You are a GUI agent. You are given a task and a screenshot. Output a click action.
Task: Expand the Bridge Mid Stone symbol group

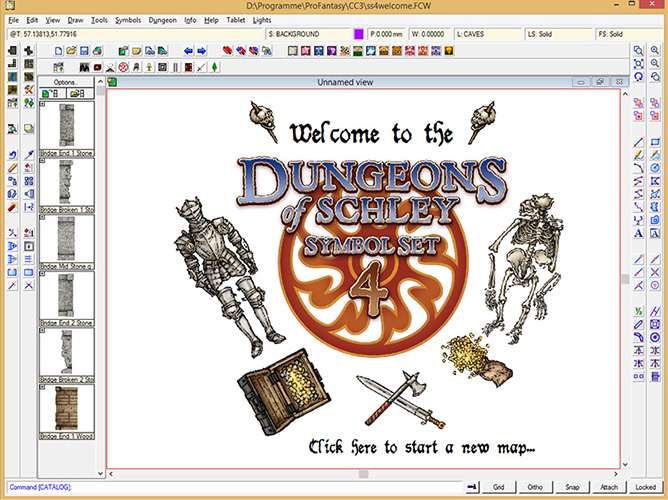(x=42, y=217)
